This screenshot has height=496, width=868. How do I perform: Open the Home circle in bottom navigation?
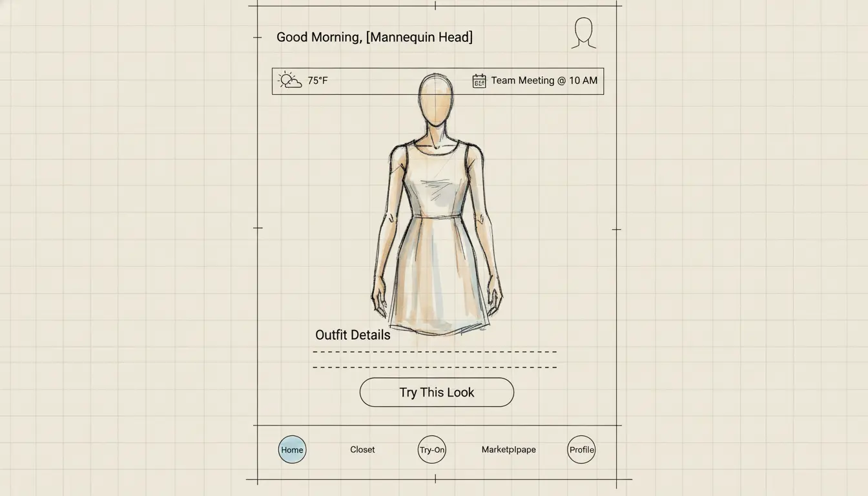(x=292, y=449)
